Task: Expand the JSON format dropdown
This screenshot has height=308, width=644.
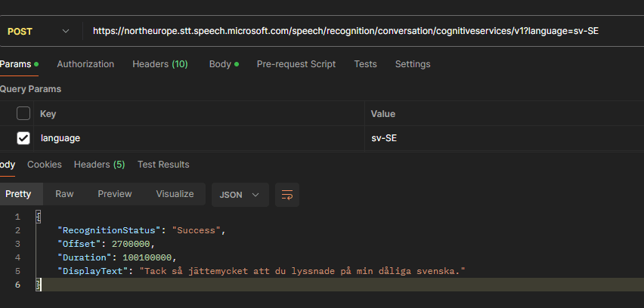Action: pyautogui.click(x=239, y=194)
